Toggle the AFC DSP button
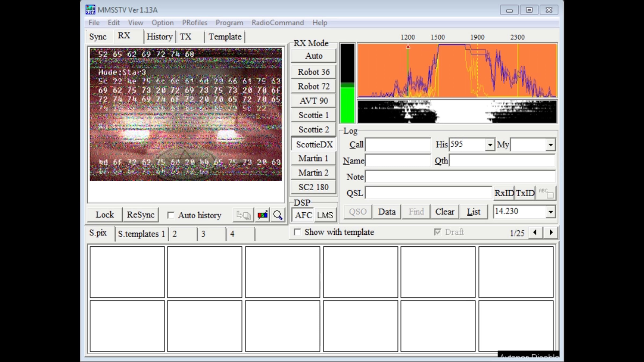 pyautogui.click(x=303, y=215)
